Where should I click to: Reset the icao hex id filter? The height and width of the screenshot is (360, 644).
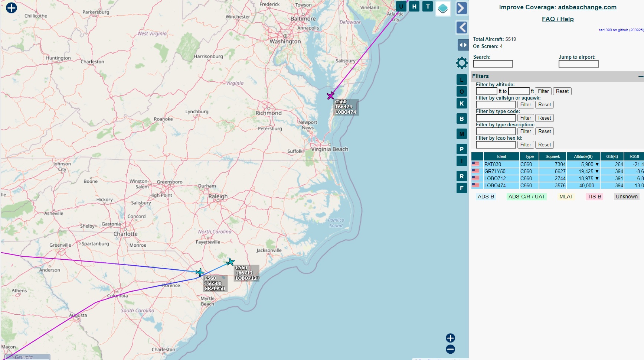pos(544,145)
